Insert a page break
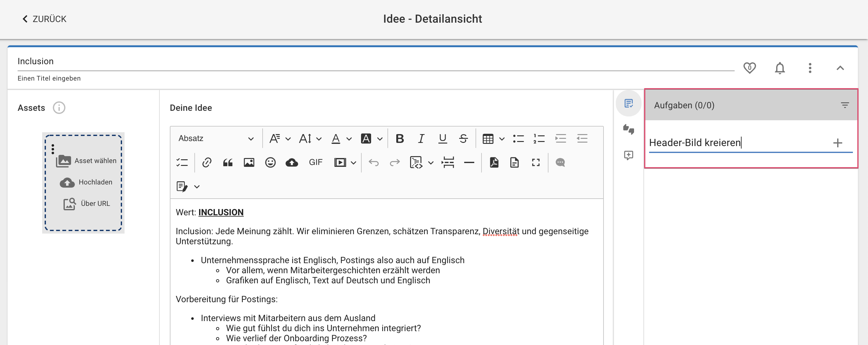 (448, 162)
